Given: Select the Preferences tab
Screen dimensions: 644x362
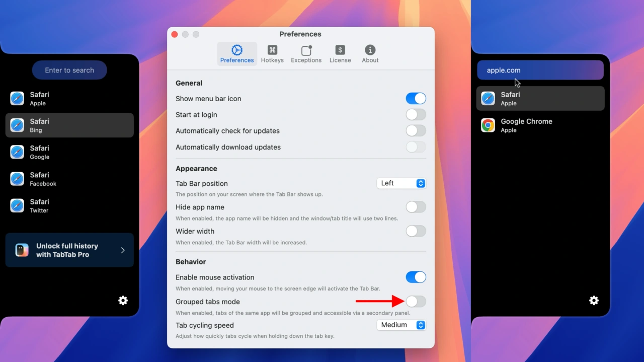Looking at the screenshot, I should [237, 54].
